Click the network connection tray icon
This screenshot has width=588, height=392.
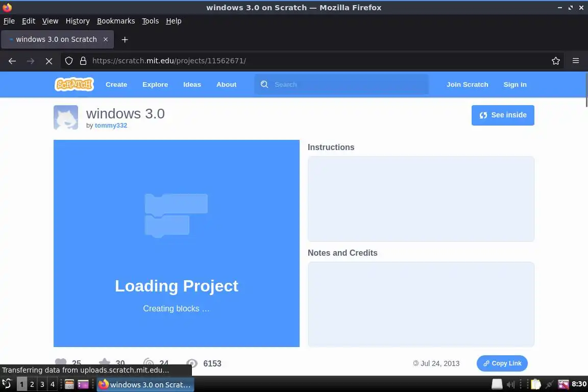pos(549,384)
